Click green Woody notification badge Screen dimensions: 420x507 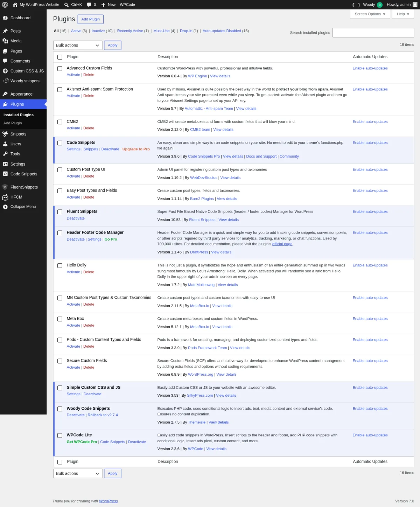click(x=379, y=5)
